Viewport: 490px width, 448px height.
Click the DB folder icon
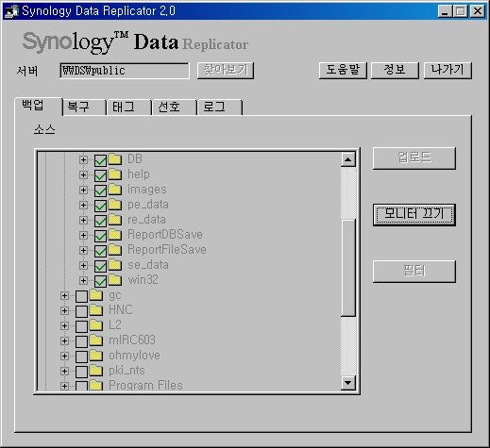[115, 159]
